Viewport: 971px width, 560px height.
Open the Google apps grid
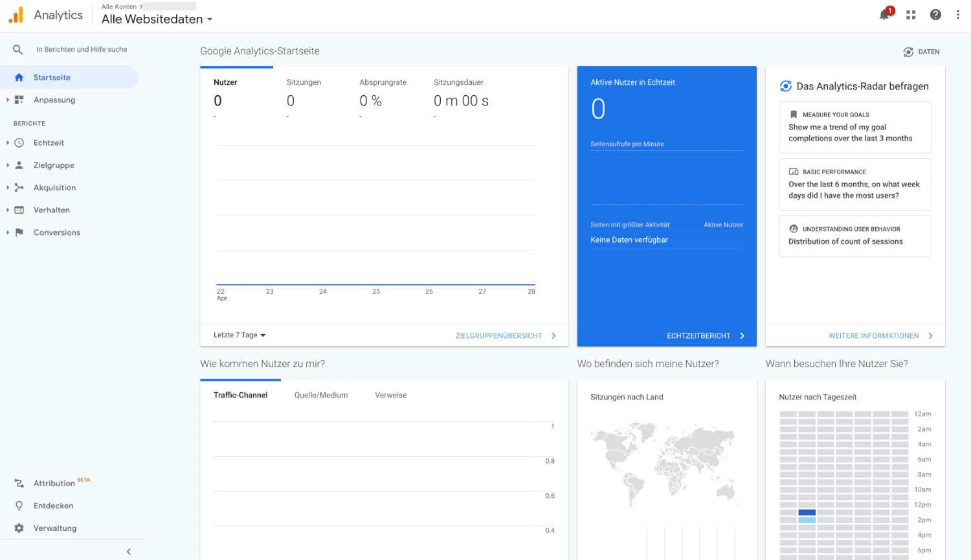[x=910, y=14]
